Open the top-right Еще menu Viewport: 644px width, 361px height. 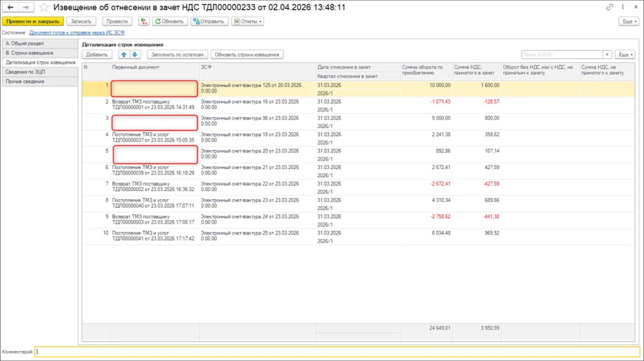[x=629, y=21]
